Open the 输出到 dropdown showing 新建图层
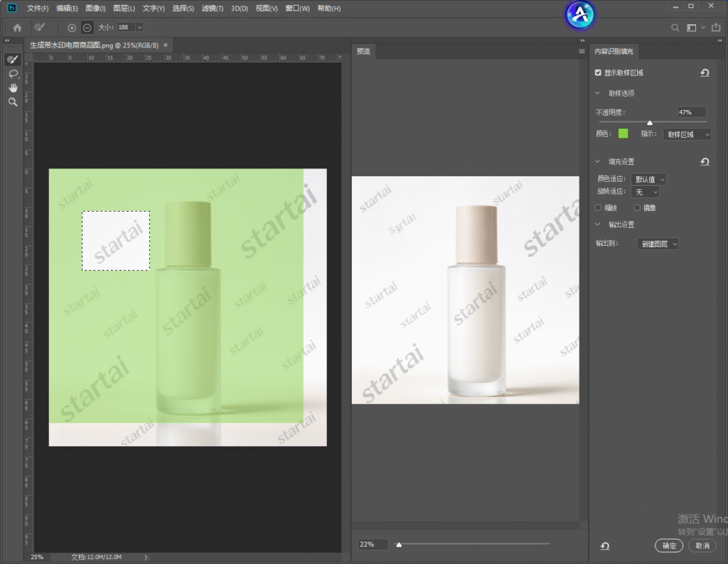The width and height of the screenshot is (728, 564). click(658, 244)
